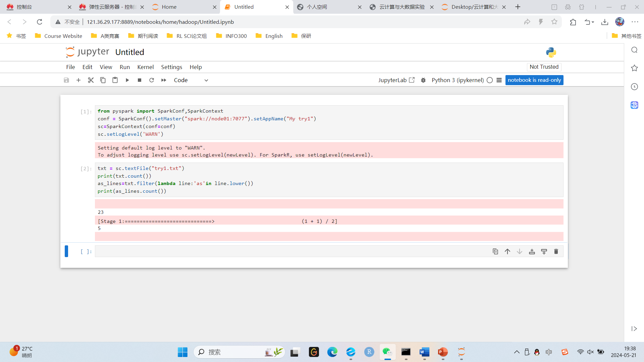Open the Edit menu
The height and width of the screenshot is (362, 644).
point(88,67)
